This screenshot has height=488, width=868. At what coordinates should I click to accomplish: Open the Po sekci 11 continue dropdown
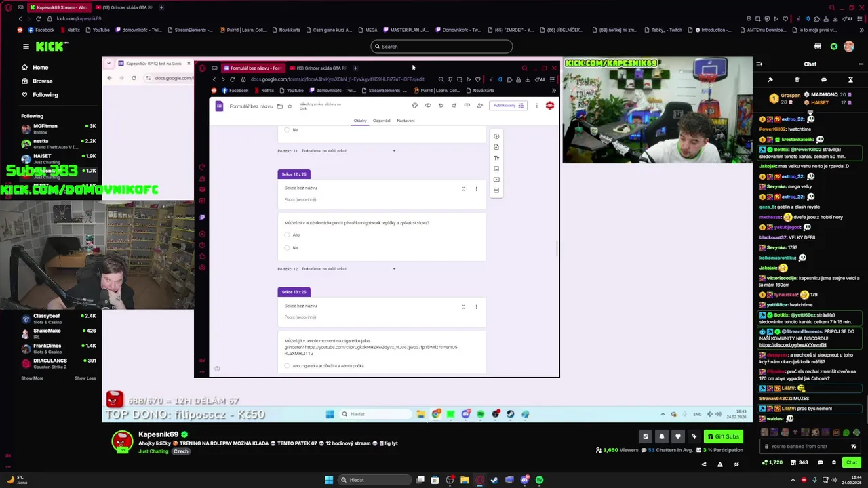pyautogui.click(x=349, y=151)
